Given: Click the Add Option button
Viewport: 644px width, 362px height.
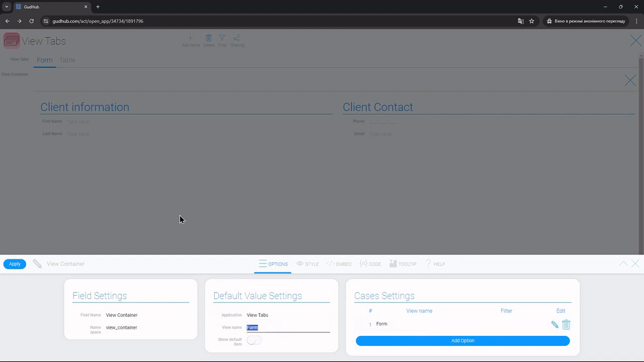Looking at the screenshot, I should [463, 341].
